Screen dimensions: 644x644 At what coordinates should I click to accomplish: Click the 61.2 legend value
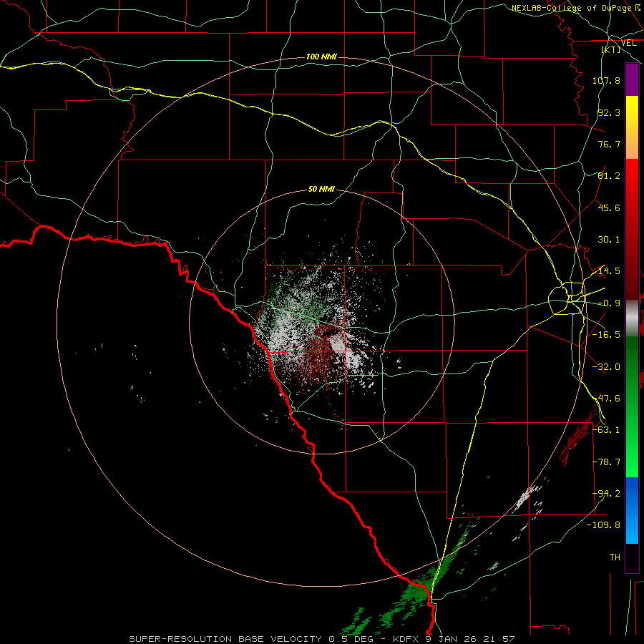click(x=609, y=176)
